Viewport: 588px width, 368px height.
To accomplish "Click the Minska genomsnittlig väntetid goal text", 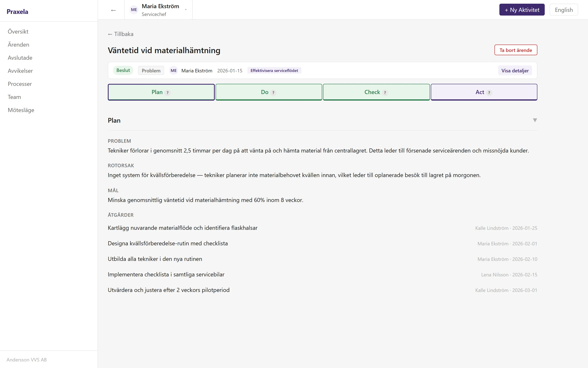I will [x=205, y=200].
